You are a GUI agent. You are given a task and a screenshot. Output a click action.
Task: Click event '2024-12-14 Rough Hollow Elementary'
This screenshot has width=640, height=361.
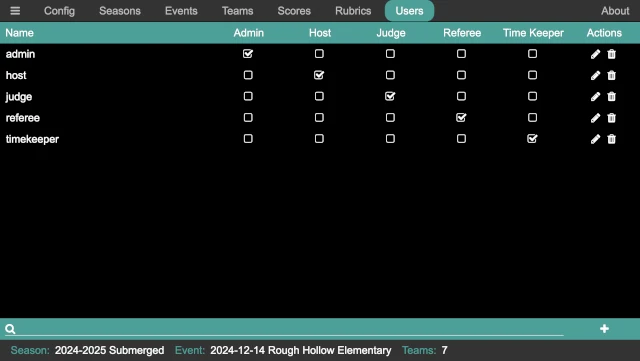[x=301, y=350]
